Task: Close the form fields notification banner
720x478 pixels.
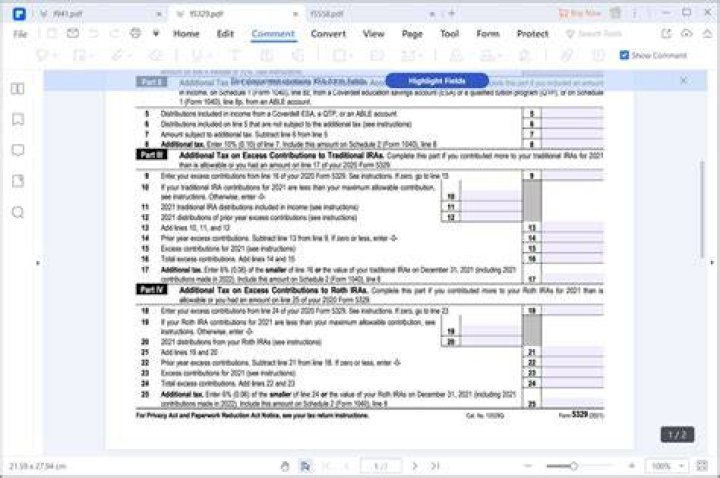Action: coord(683,80)
